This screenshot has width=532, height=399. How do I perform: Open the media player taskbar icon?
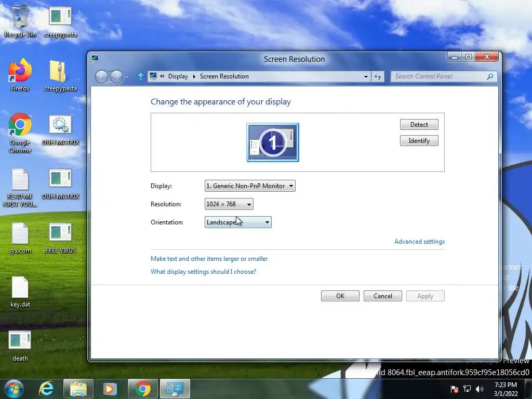(x=110, y=389)
